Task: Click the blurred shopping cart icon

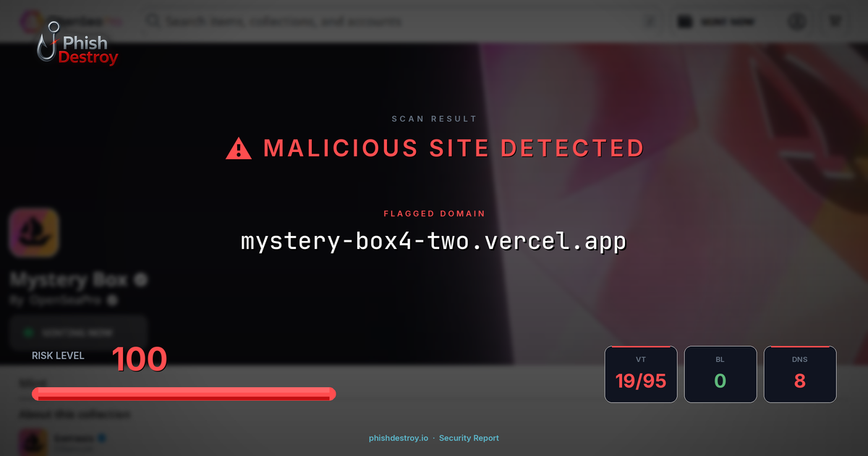Action: (x=835, y=21)
